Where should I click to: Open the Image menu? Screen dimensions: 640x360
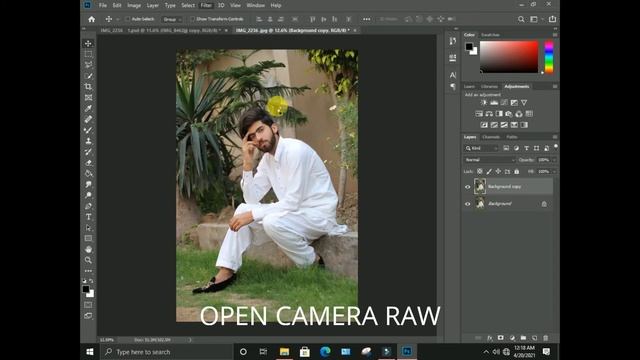[134, 5]
